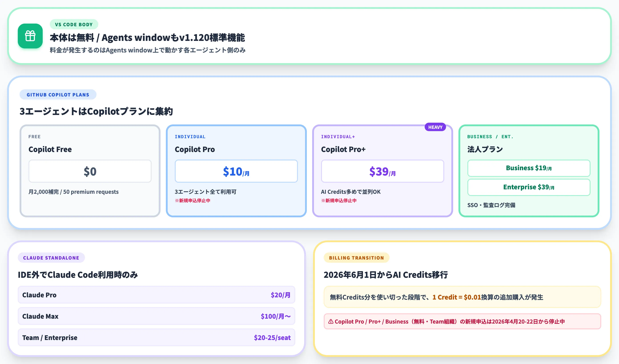619x364 pixels.
Task: Click the BUSINESS / ENT. label
Action: (490, 137)
